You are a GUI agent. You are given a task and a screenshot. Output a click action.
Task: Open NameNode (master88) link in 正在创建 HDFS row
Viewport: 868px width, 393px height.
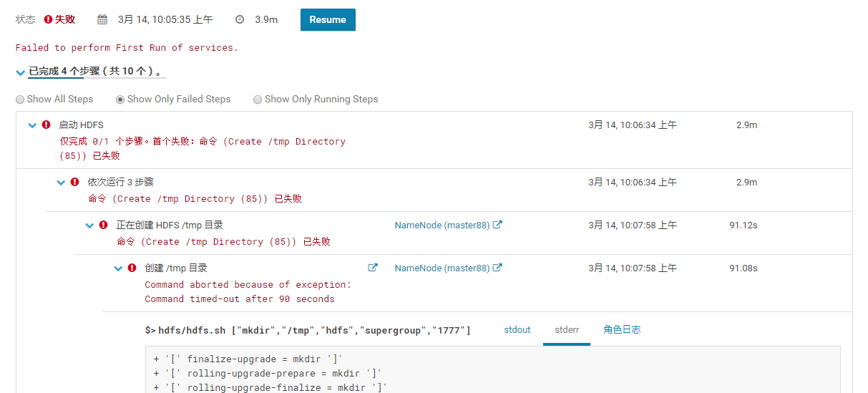pos(442,225)
